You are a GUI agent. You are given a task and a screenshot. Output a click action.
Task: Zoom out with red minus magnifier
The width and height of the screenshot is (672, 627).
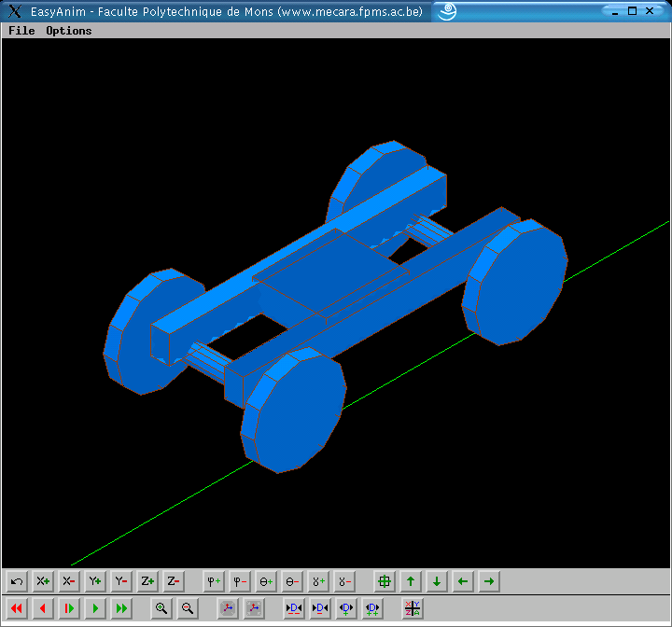click(188, 608)
